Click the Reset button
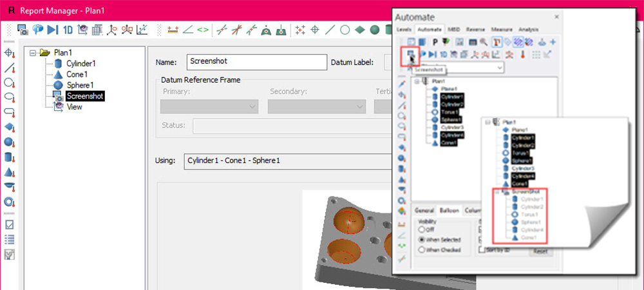This screenshot has width=644, height=290. [x=541, y=251]
